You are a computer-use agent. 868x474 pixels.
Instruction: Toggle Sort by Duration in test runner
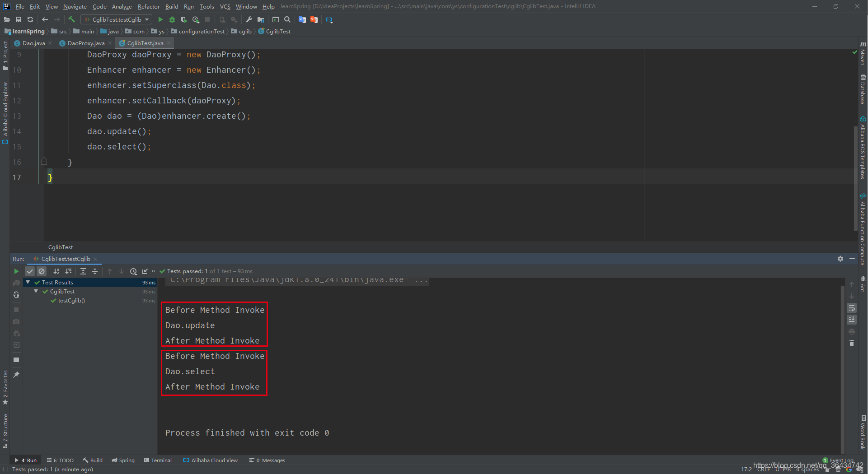[68, 271]
